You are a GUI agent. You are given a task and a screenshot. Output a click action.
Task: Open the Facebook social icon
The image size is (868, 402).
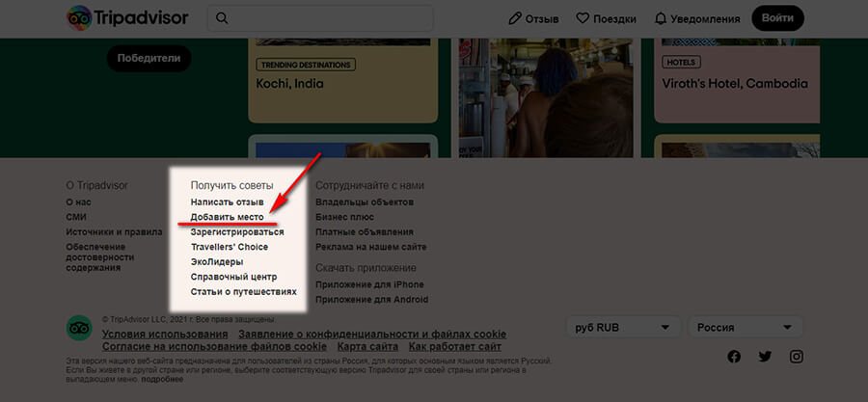733,357
